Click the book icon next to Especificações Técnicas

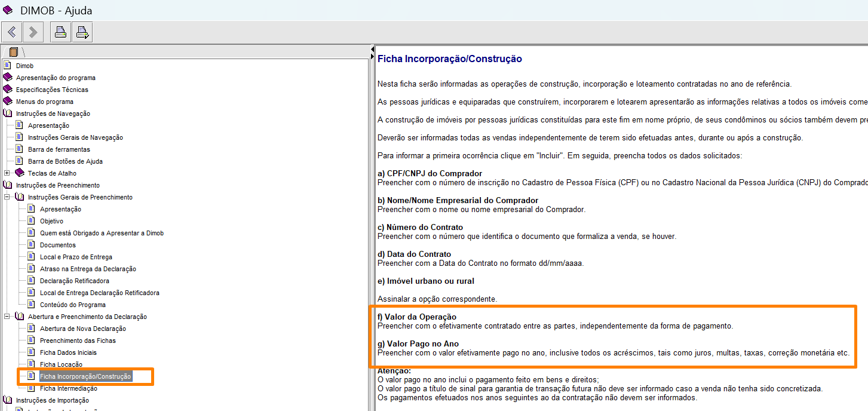tap(7, 90)
